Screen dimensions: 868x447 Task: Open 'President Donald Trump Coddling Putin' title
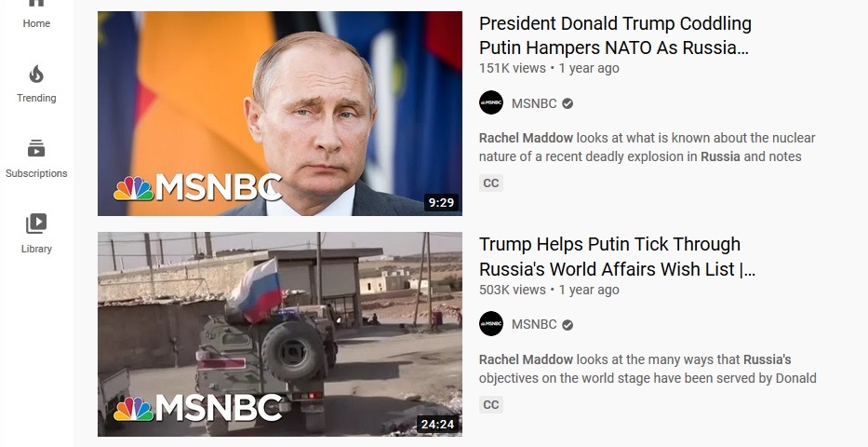coord(615,35)
